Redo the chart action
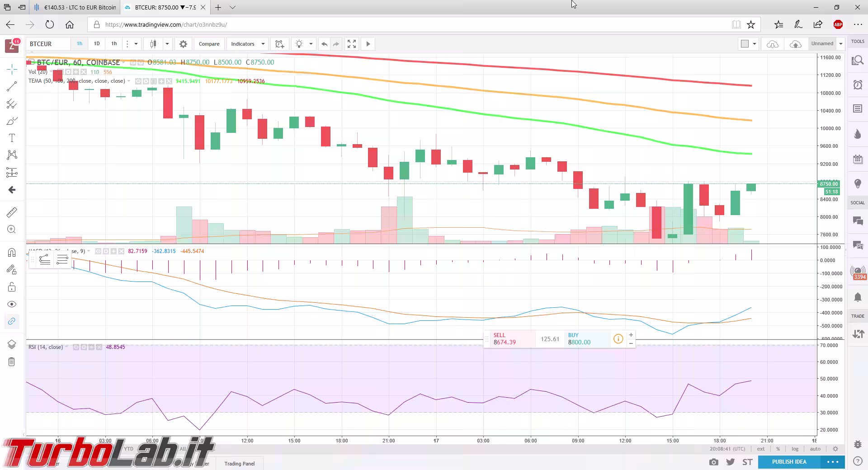This screenshot has width=868, height=470. click(336, 44)
